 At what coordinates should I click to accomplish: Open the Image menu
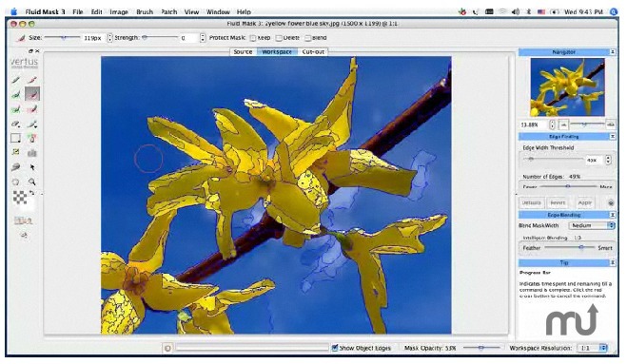[119, 12]
